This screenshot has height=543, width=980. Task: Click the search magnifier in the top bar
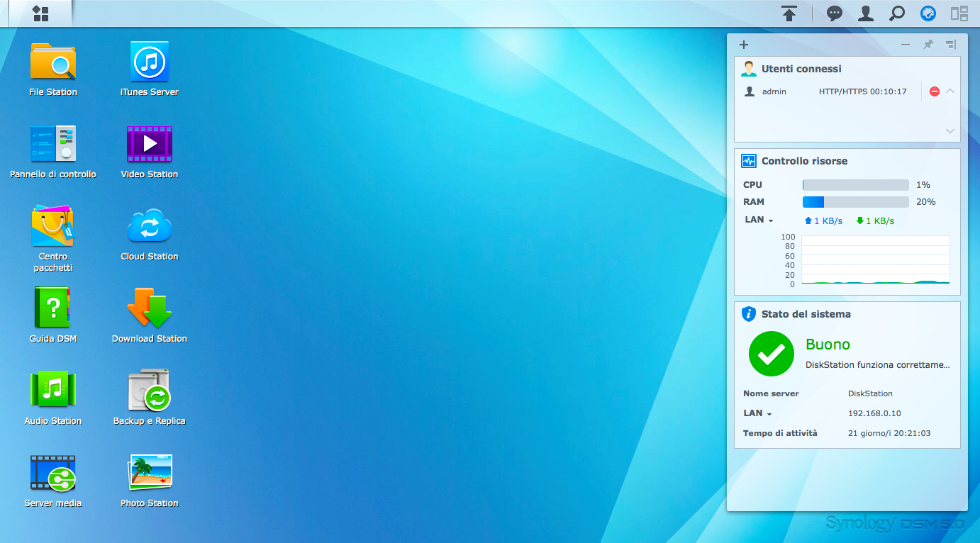[897, 13]
